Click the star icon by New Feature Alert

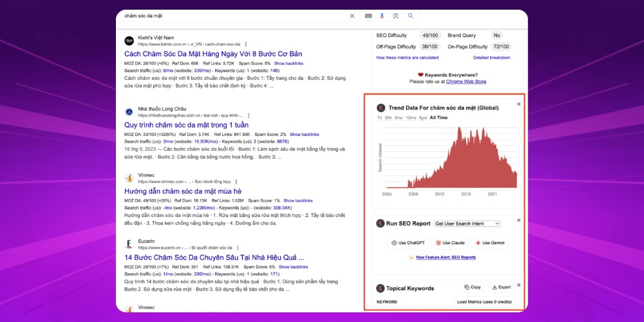[x=412, y=257]
